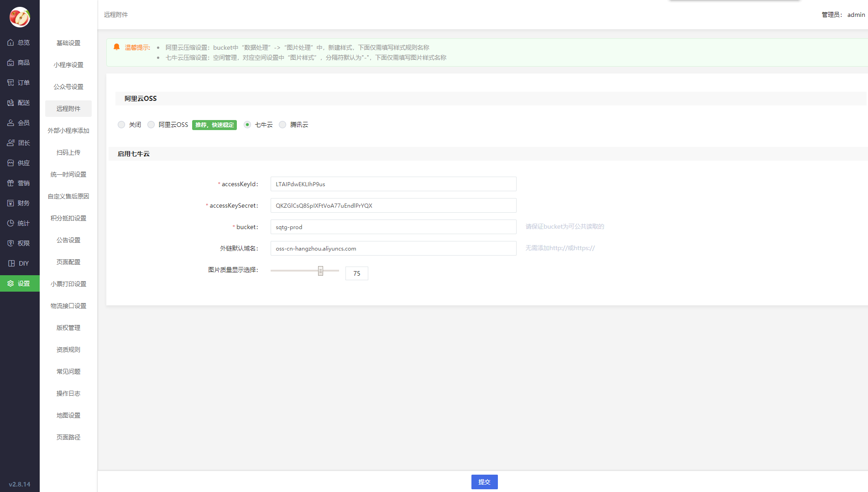Go to 操作日志
The image size is (868, 492).
coord(68,393)
